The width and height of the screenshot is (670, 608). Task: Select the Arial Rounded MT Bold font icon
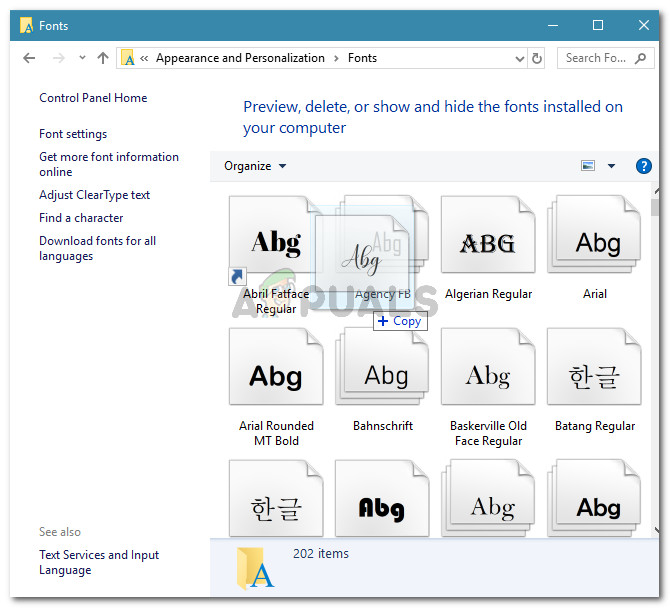click(276, 367)
